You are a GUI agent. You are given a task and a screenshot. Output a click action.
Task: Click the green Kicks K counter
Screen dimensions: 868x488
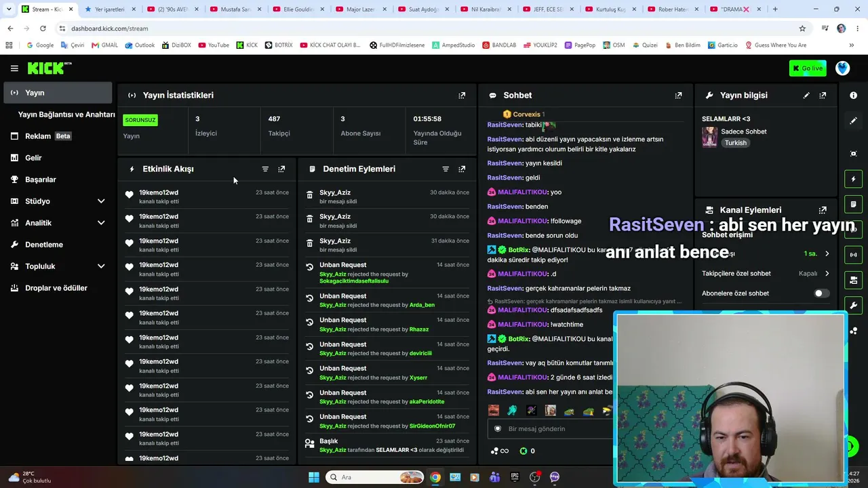(x=527, y=451)
